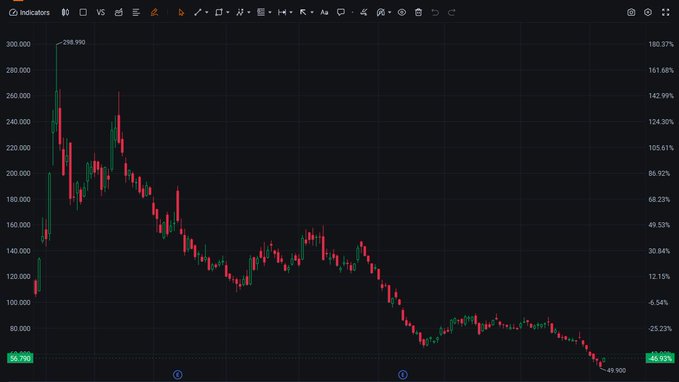This screenshot has height=382, width=679.
Task: Select the Fibonacci levels tool
Action: coord(261,13)
